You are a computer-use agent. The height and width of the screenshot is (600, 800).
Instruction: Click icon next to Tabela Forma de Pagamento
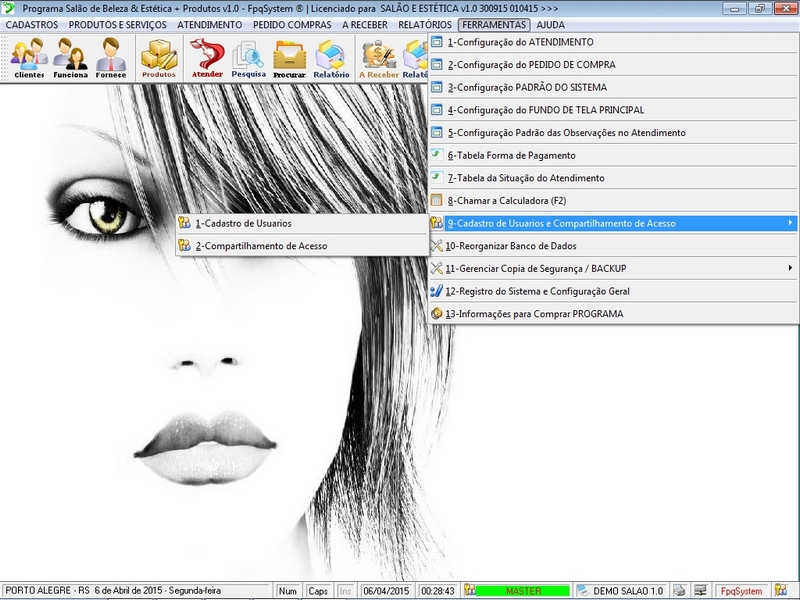[x=437, y=155]
